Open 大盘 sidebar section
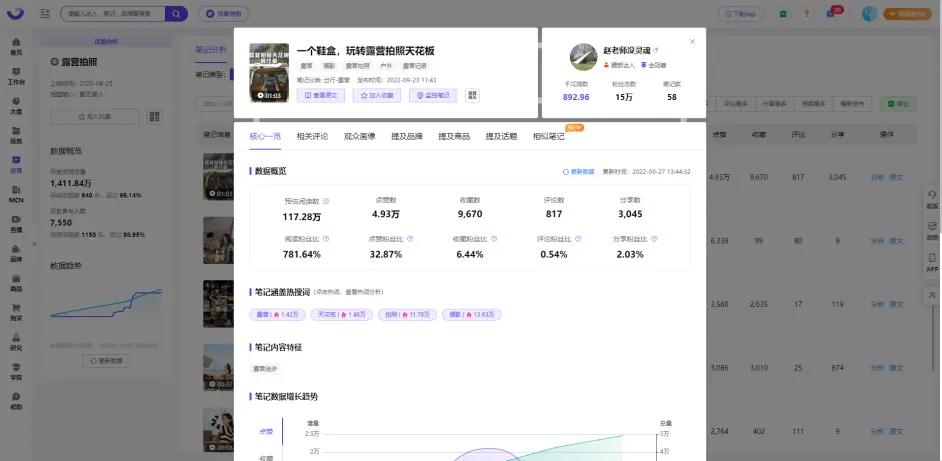 tap(16, 105)
